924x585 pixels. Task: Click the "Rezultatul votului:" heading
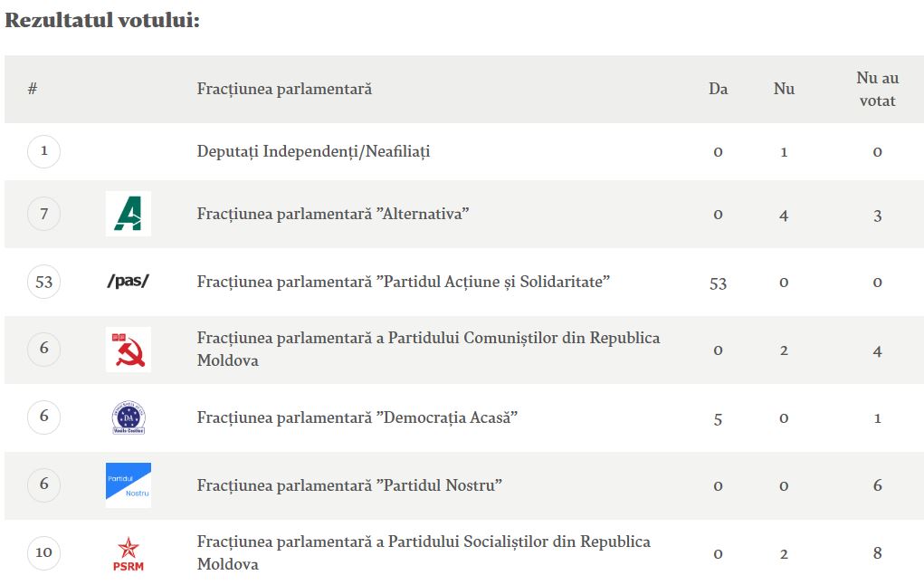coord(102,21)
